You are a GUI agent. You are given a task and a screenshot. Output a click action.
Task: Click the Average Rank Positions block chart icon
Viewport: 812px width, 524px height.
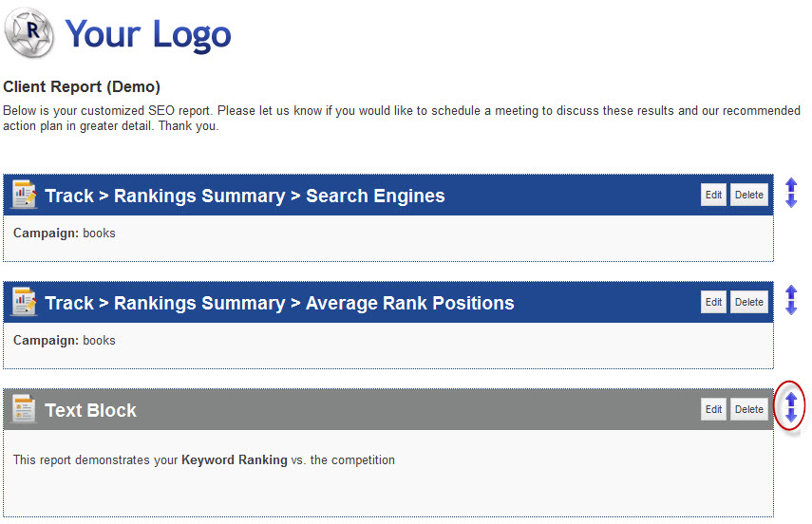[24, 302]
